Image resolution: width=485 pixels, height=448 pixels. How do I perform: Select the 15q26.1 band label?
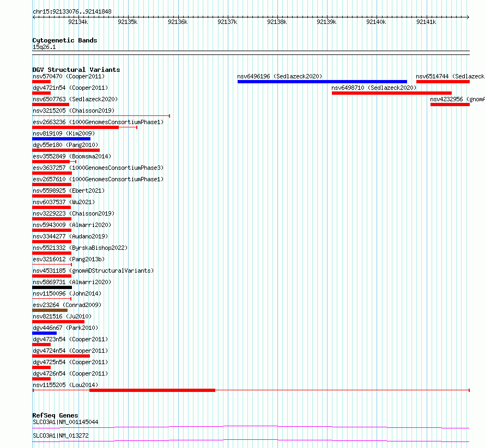[x=44, y=47]
